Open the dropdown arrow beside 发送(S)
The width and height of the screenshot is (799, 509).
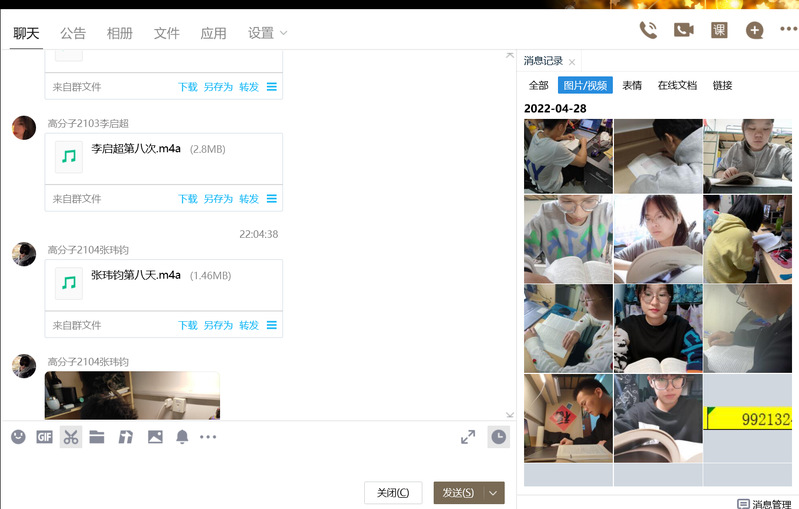pos(493,492)
